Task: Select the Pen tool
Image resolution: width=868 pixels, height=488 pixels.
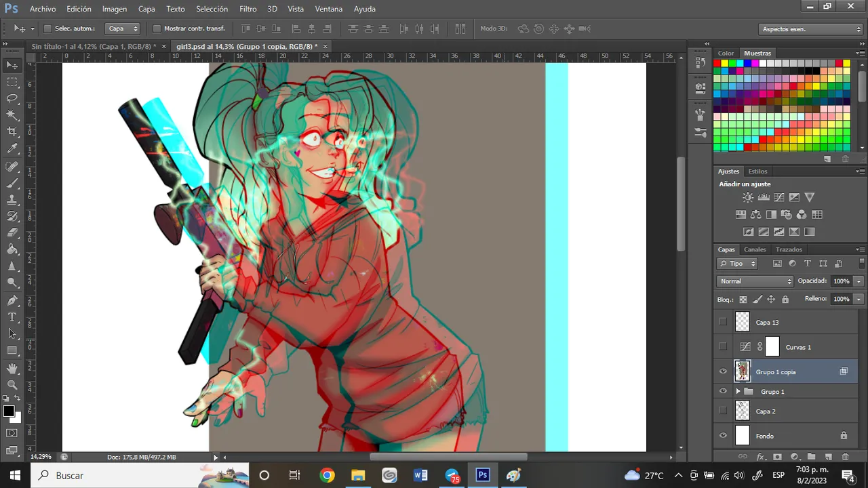Action: click(12, 300)
